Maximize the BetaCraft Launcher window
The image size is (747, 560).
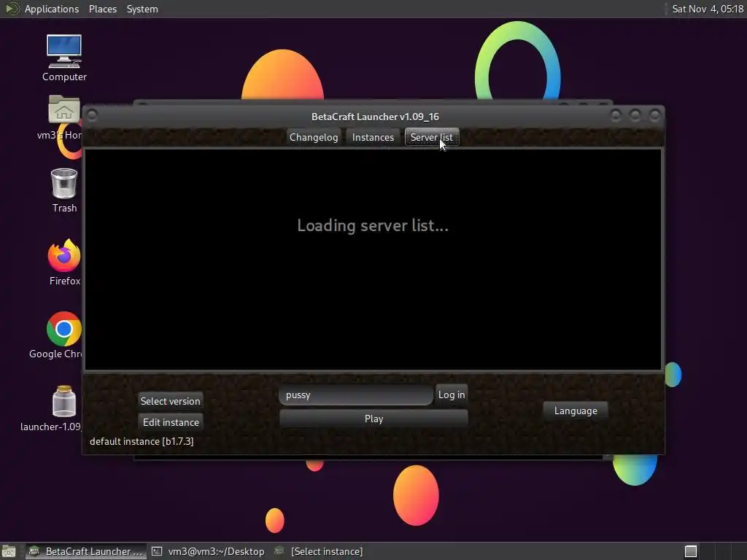(635, 115)
